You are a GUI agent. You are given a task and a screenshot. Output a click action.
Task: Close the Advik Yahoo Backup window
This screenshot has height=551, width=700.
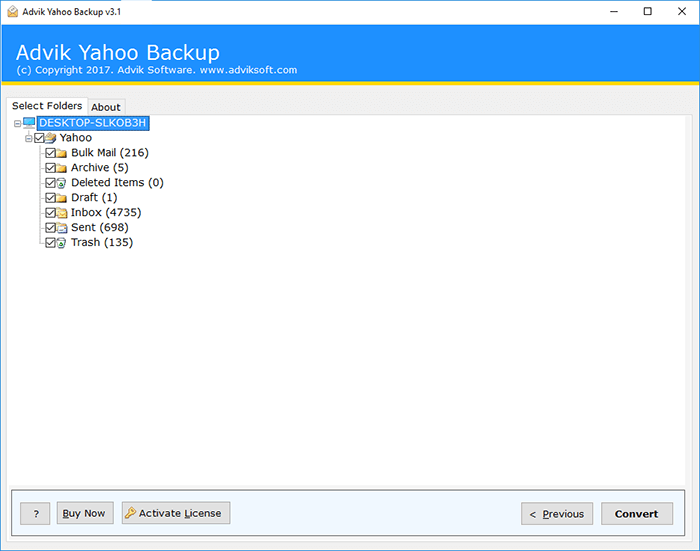click(x=682, y=12)
